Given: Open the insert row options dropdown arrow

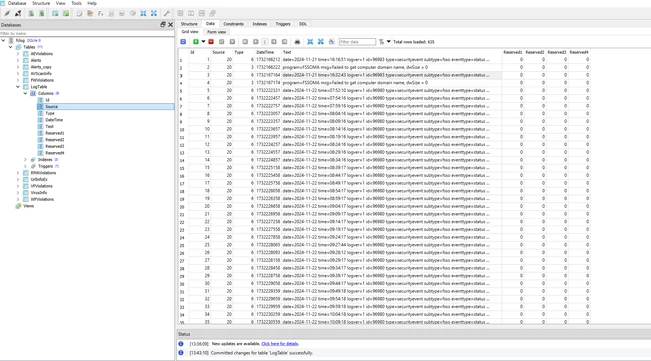Looking at the screenshot, I should pos(203,41).
